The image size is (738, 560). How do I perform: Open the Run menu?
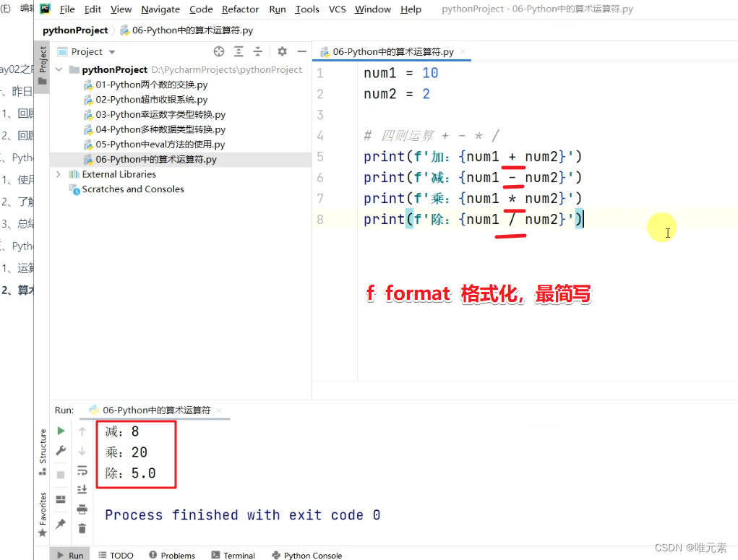point(278,9)
